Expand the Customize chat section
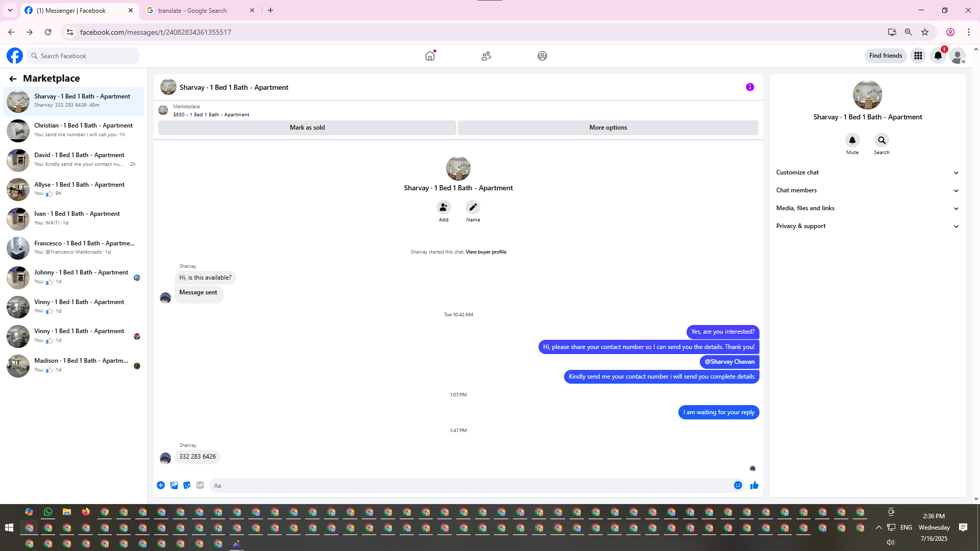The image size is (980, 551). 867,172
